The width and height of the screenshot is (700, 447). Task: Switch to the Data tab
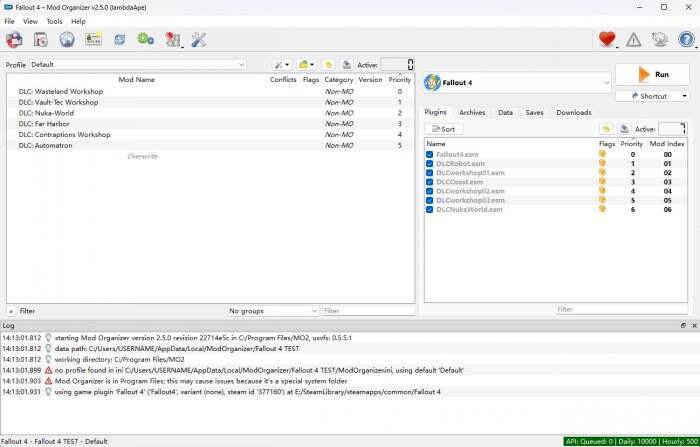505,113
